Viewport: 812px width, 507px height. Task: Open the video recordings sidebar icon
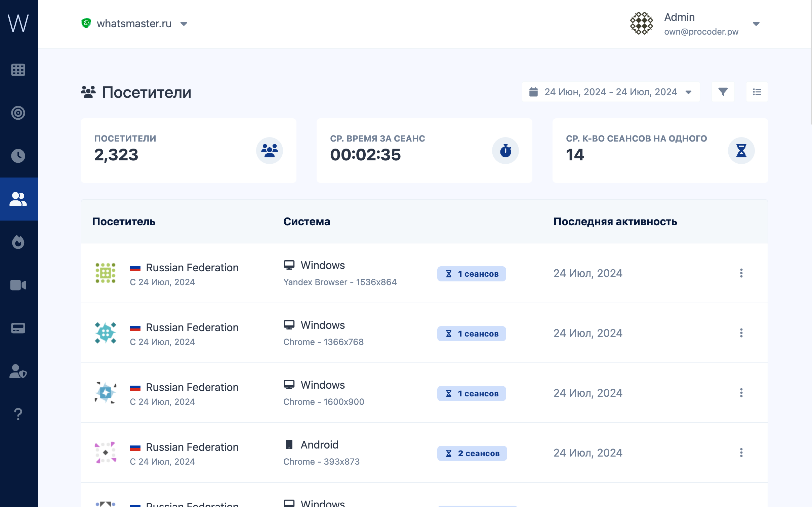coord(18,285)
